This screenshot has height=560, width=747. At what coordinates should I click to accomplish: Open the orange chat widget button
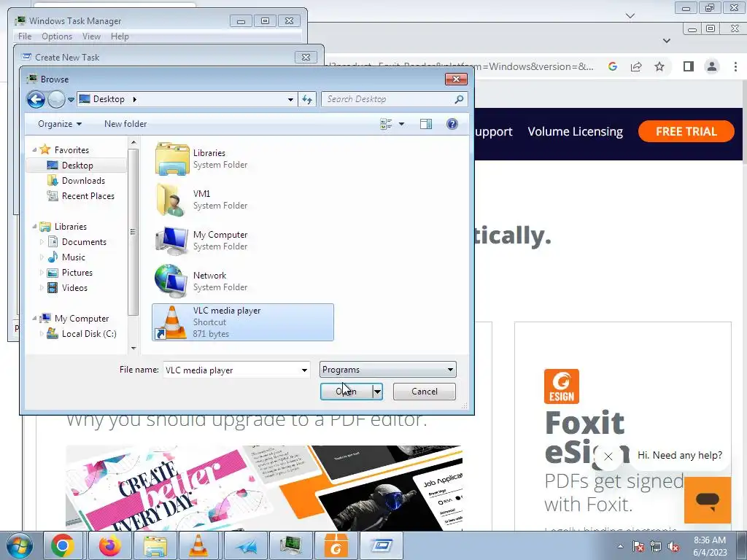(x=708, y=500)
